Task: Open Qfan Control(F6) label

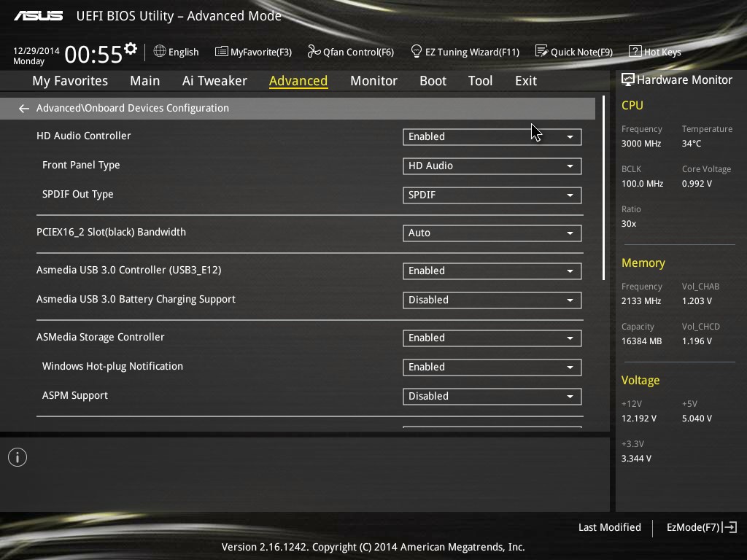Action: (x=358, y=52)
